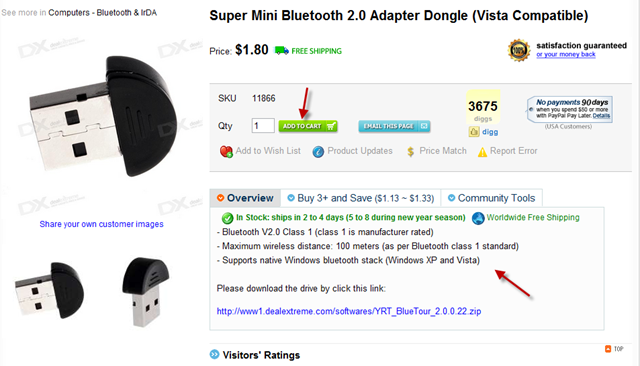
Task: Open the YRT_BlueTour driver download link
Action: point(349,311)
